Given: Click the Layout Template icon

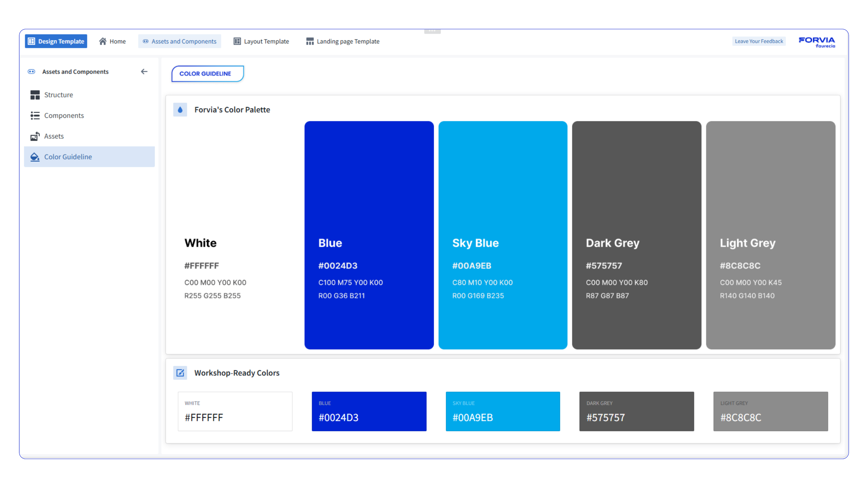Looking at the screenshot, I should pos(237,41).
